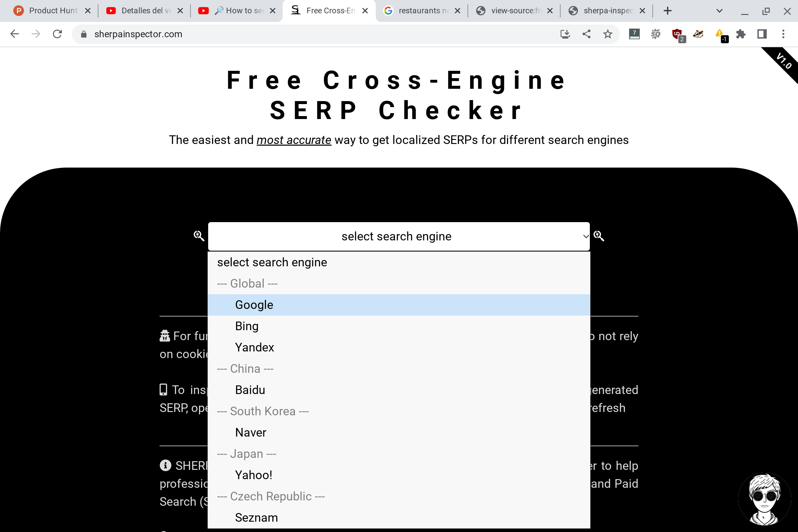This screenshot has height=532, width=798.
Task: Toggle the browser side panel
Action: (762, 34)
